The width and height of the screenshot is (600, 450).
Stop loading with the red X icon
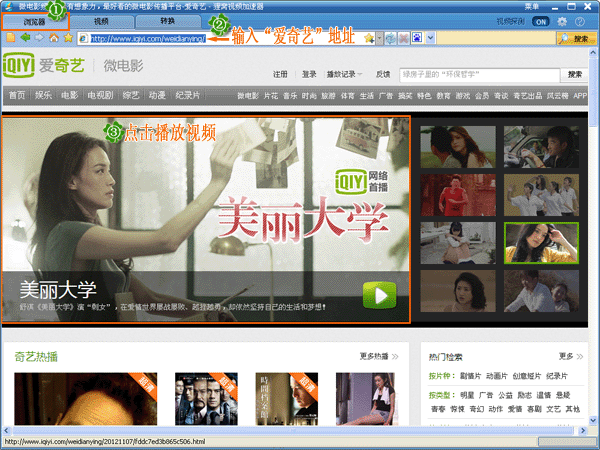point(404,38)
